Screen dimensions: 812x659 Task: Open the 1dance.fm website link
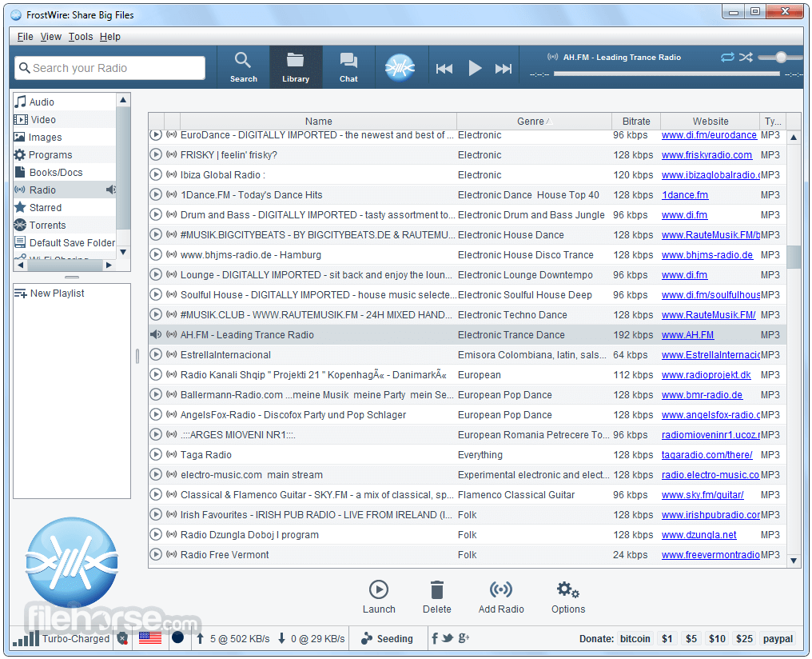685,195
